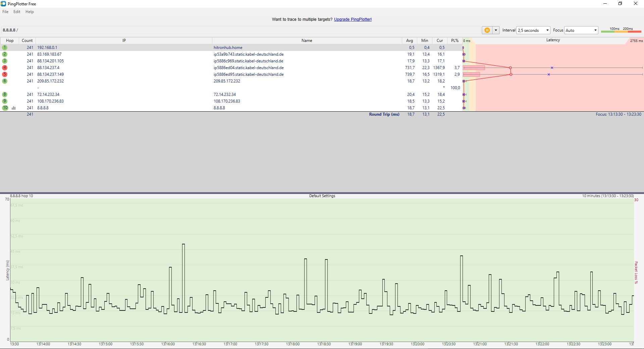The image size is (644, 349).
Task: Select hop 6 green circle icon
Action: (5, 81)
